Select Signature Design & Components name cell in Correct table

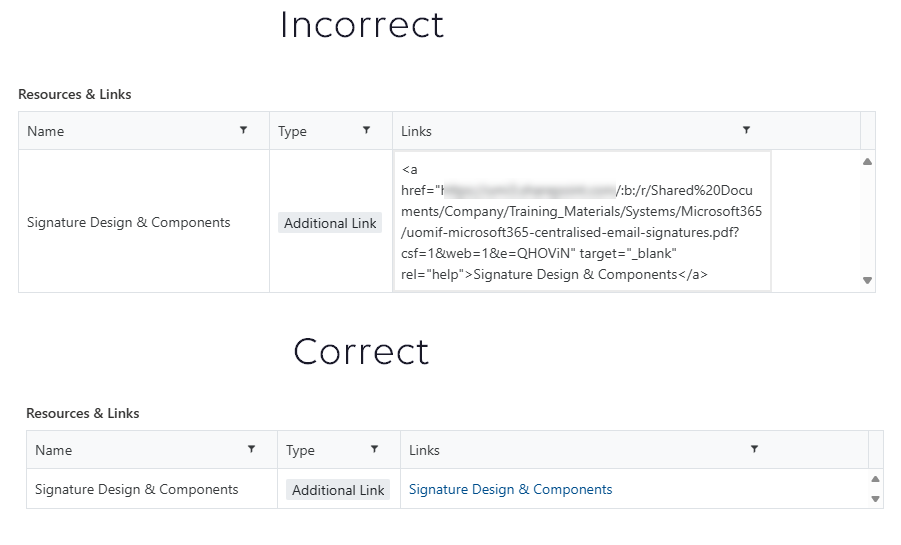coord(137,490)
